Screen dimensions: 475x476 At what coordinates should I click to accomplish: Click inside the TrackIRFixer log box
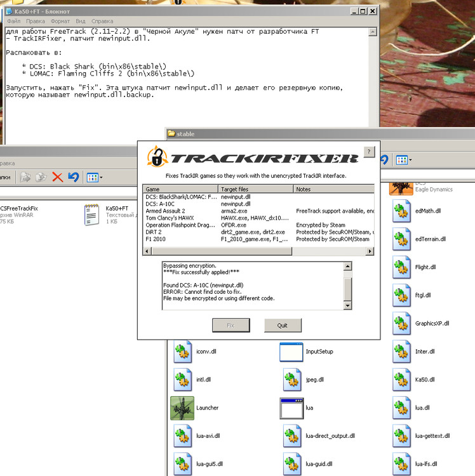[253, 286]
